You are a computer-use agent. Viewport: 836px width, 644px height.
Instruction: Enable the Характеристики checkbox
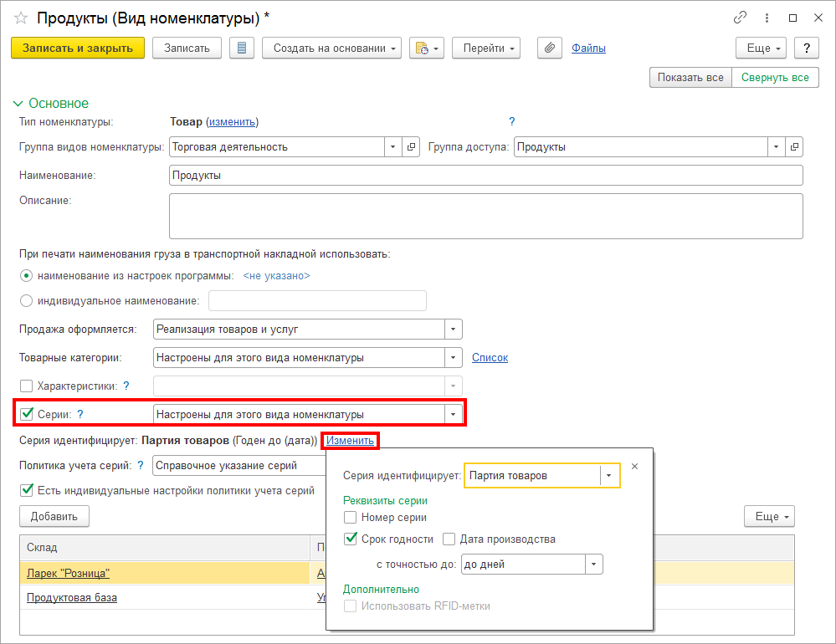[x=26, y=386]
